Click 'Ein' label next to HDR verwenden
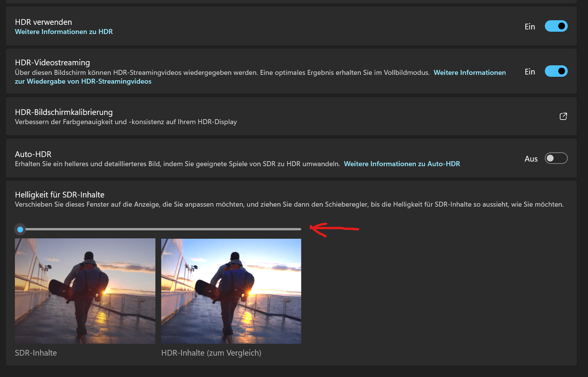Image resolution: width=588 pixels, height=377 pixels. 530,27
